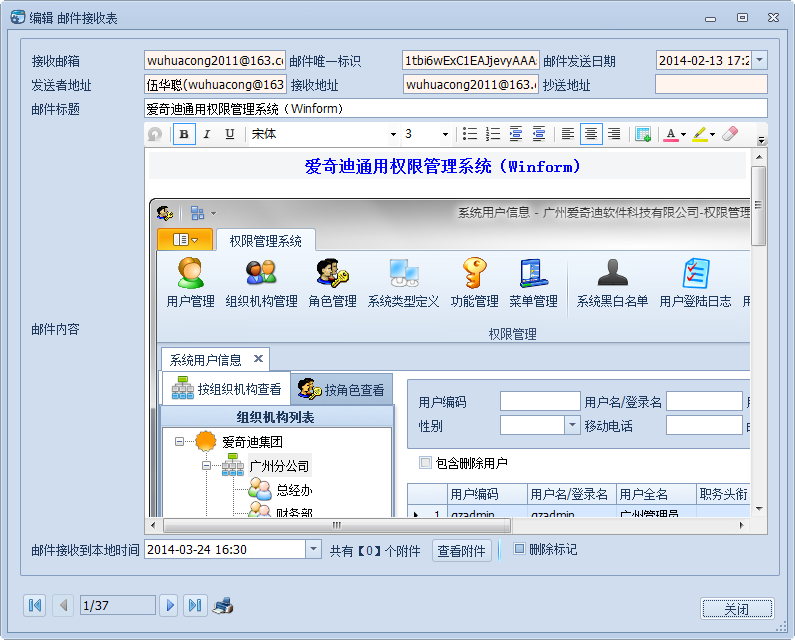Select 广州分公司 in the tree
The width and height of the screenshot is (795, 640).
[279, 466]
